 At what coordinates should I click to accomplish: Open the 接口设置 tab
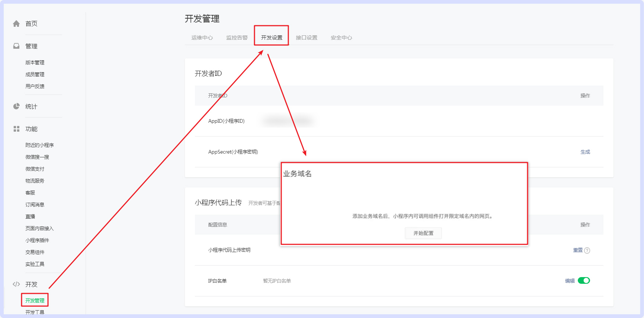click(x=307, y=38)
